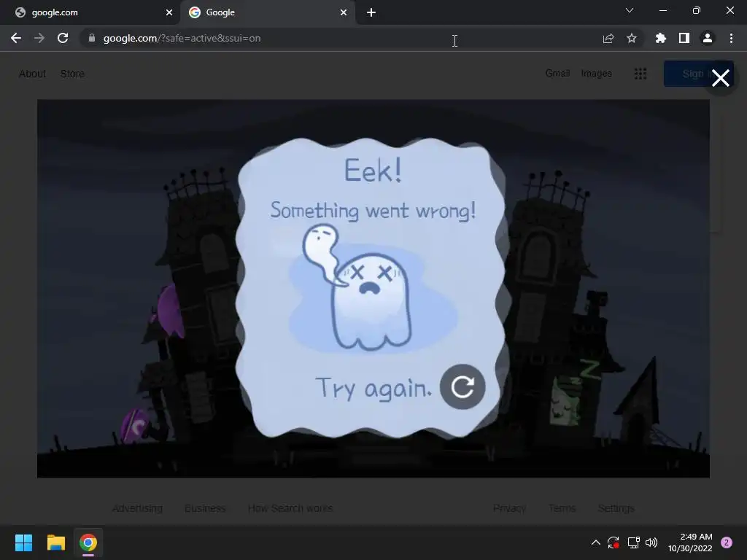Open the network tray icon
This screenshot has width=747, height=560.
[633, 542]
